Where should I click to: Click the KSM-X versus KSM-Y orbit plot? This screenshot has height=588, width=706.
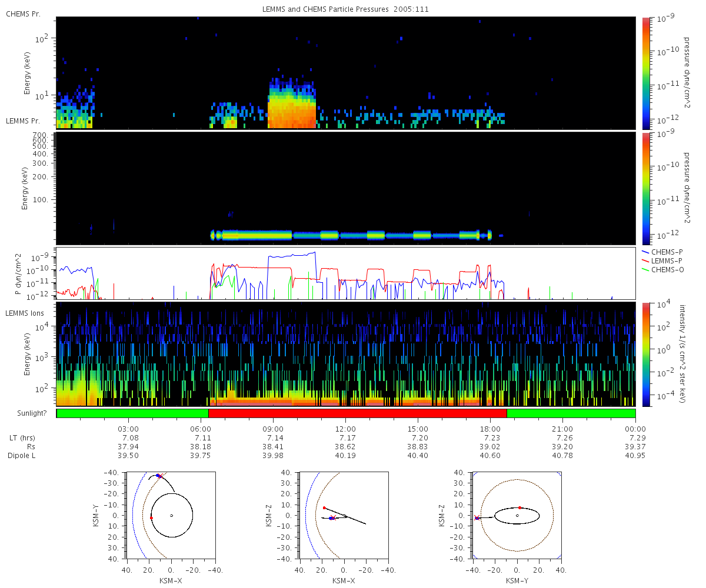coord(171,516)
